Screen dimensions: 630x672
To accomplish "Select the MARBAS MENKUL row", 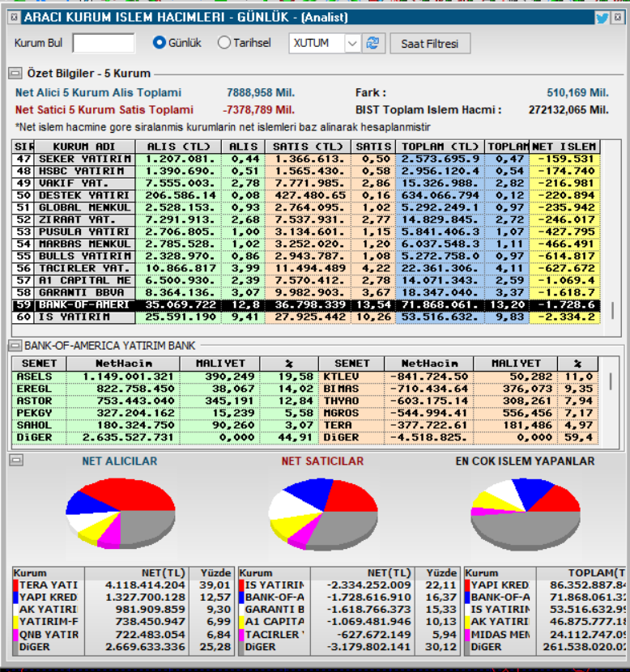I will tap(306, 244).
